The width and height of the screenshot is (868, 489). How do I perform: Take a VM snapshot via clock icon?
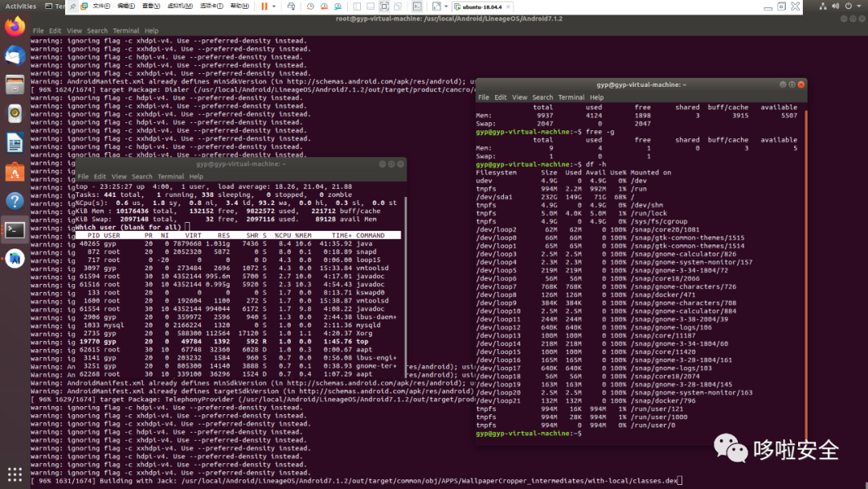(310, 6)
